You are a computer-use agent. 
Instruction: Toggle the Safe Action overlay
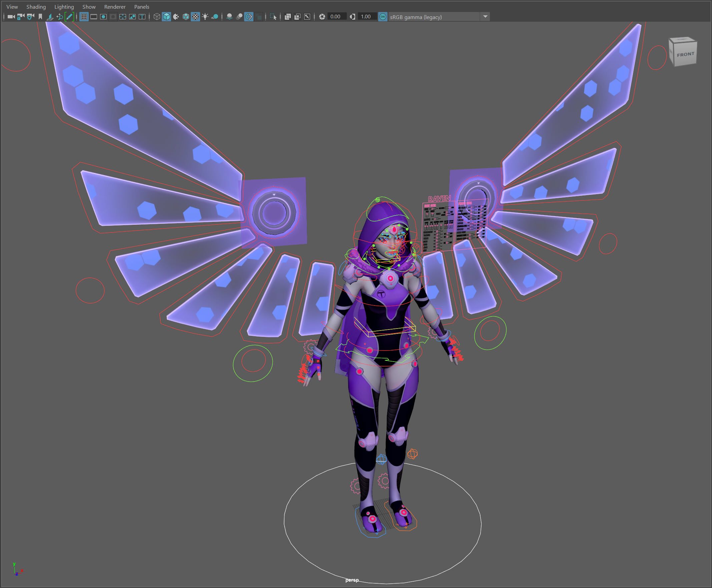coord(132,17)
